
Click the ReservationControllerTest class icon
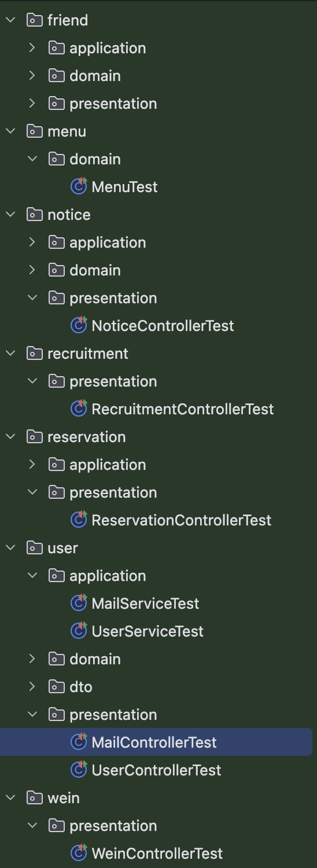pyautogui.click(x=79, y=520)
